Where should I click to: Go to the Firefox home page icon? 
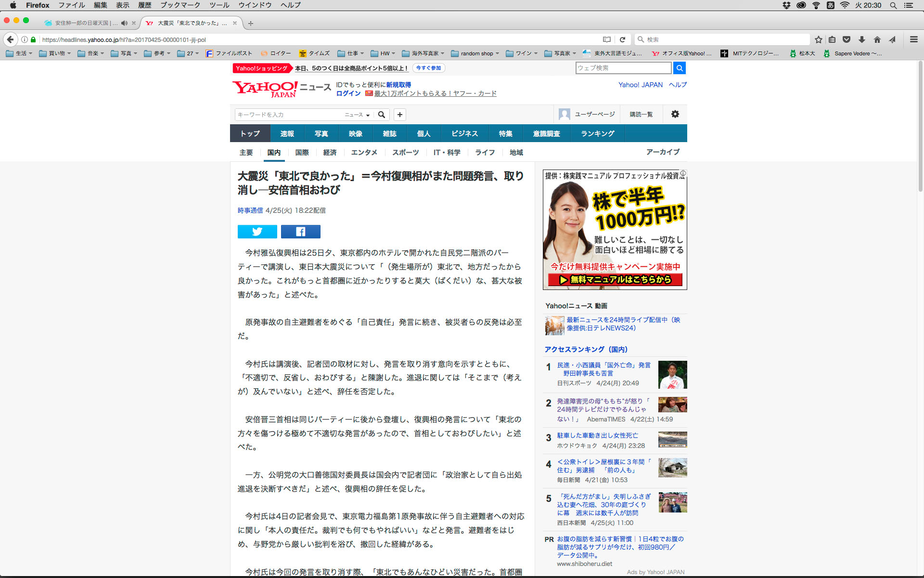point(877,39)
